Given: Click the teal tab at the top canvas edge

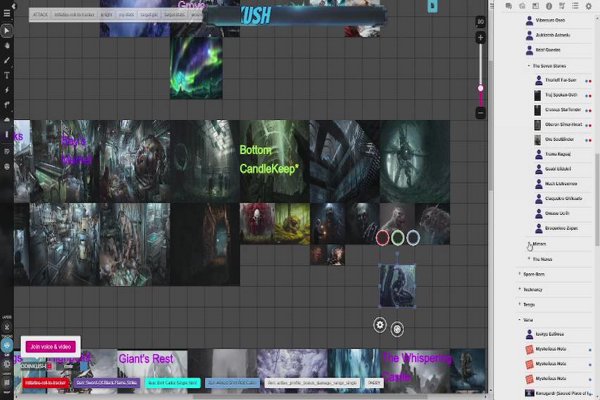Looking at the screenshot, I should coord(432,6).
